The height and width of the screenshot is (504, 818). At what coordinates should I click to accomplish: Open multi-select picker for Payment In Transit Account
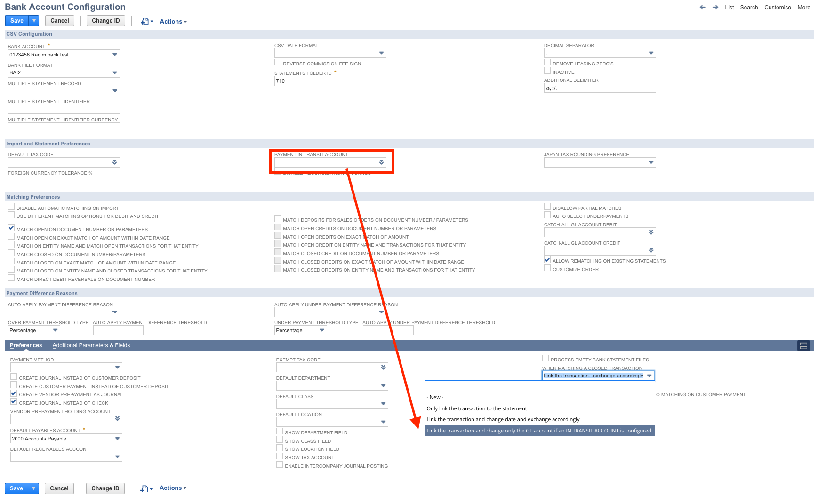[x=381, y=162]
